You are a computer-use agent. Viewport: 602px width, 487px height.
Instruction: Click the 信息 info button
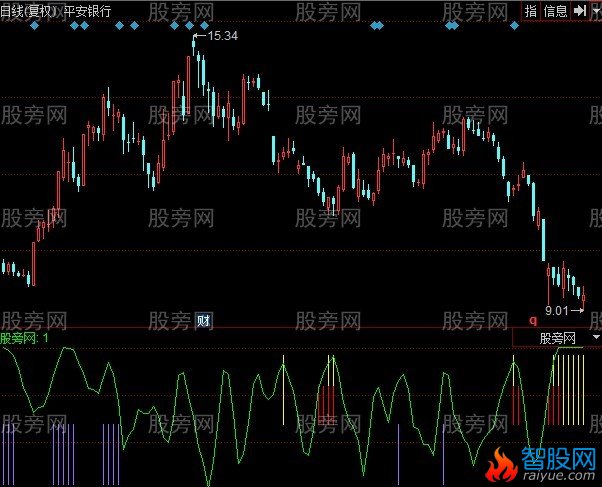[x=555, y=11]
